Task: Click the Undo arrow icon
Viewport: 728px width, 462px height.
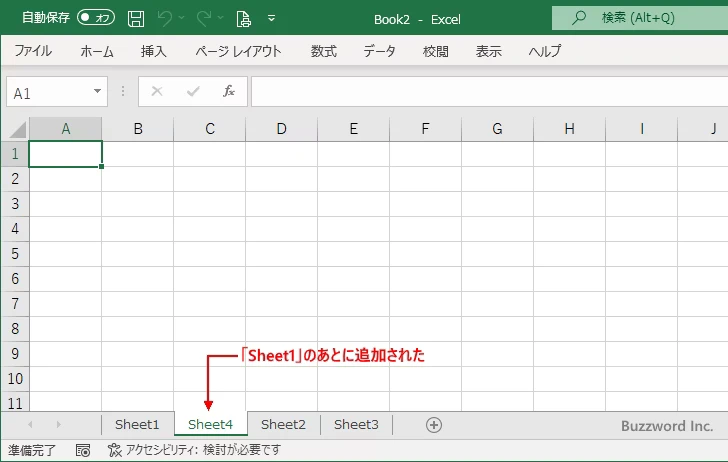Action: [165, 18]
